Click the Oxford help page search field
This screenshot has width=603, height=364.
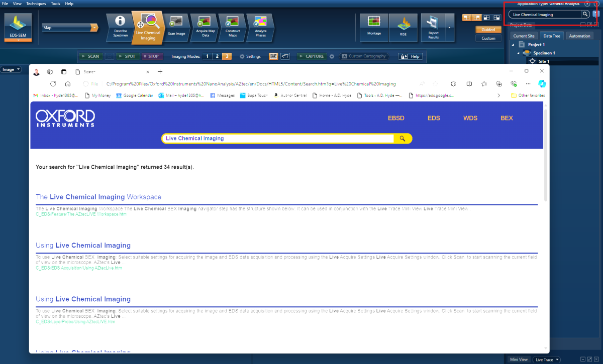pos(278,139)
